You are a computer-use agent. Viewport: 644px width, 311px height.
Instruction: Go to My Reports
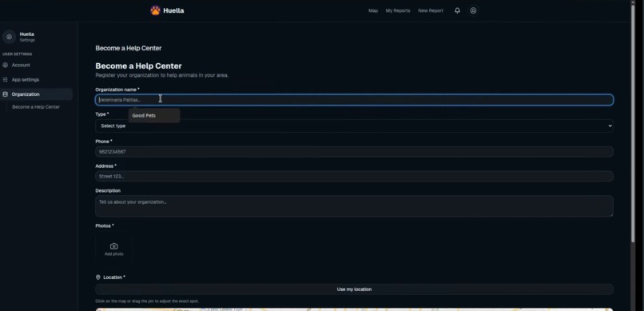(x=398, y=10)
